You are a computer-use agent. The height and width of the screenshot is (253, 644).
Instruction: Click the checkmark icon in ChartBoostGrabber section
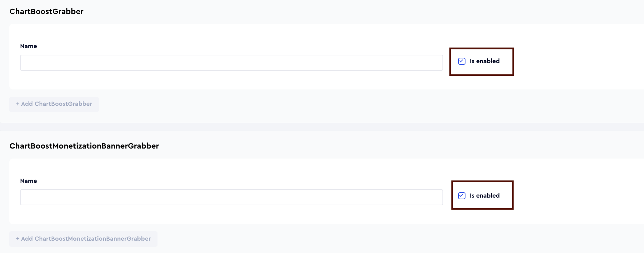click(x=462, y=61)
